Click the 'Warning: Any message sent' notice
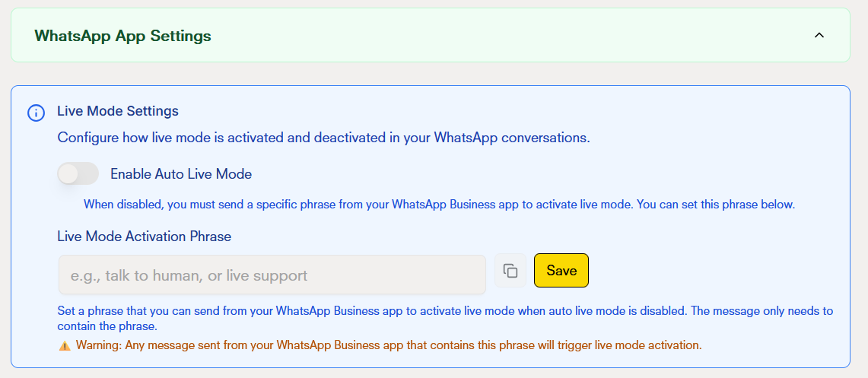The image size is (868, 378). pyautogui.click(x=389, y=345)
